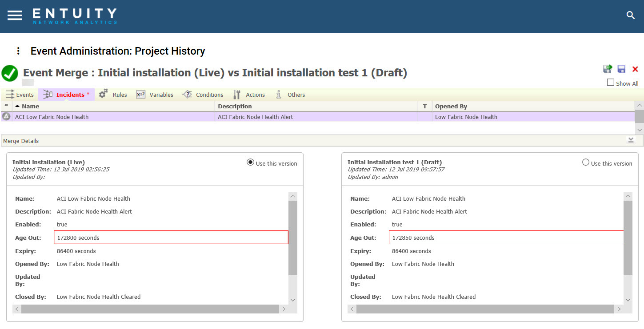644x329 pixels.
Task: Open the Rules tab
Action: click(x=113, y=95)
